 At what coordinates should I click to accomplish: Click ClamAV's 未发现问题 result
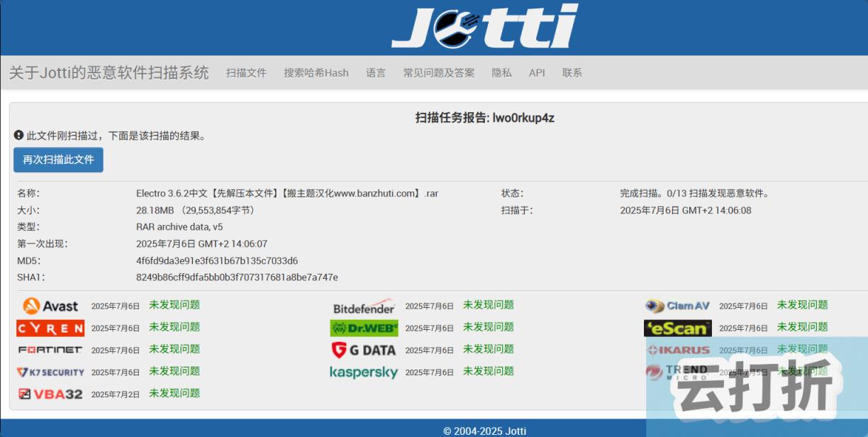(802, 305)
